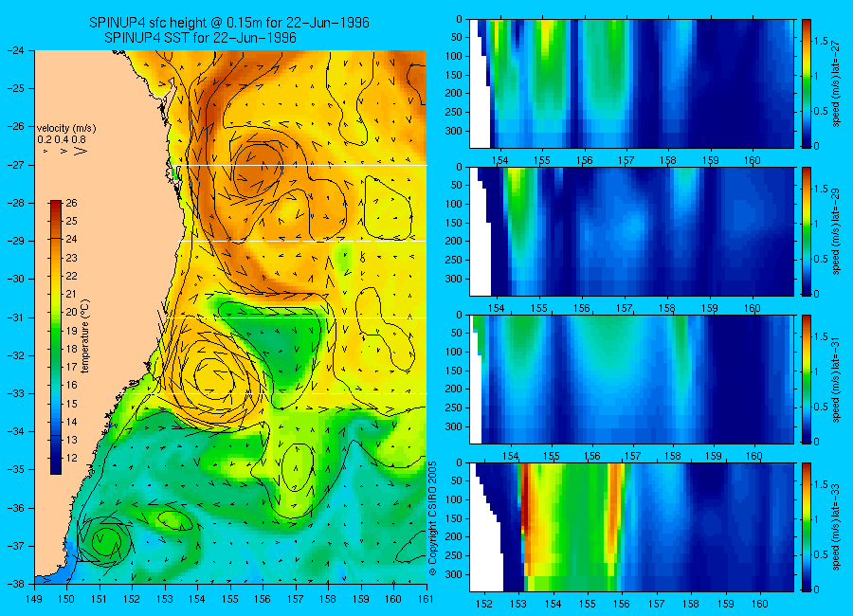Click the speed colorbar for lat=-33
853x616 pixels.
807,527
